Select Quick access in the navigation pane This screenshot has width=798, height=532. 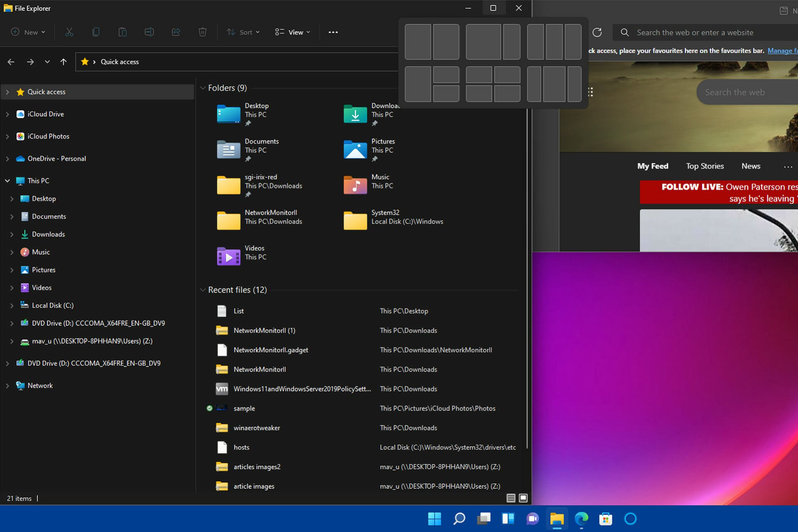pos(98,92)
